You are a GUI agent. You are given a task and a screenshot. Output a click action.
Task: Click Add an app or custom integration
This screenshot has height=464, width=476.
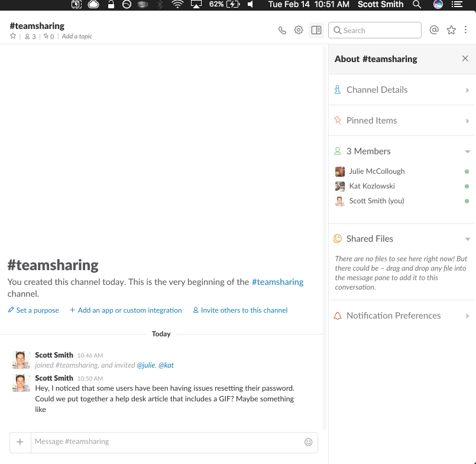tap(126, 310)
